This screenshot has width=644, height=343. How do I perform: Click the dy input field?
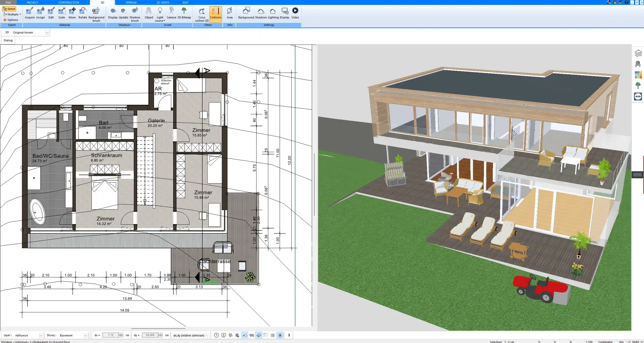[150, 335]
